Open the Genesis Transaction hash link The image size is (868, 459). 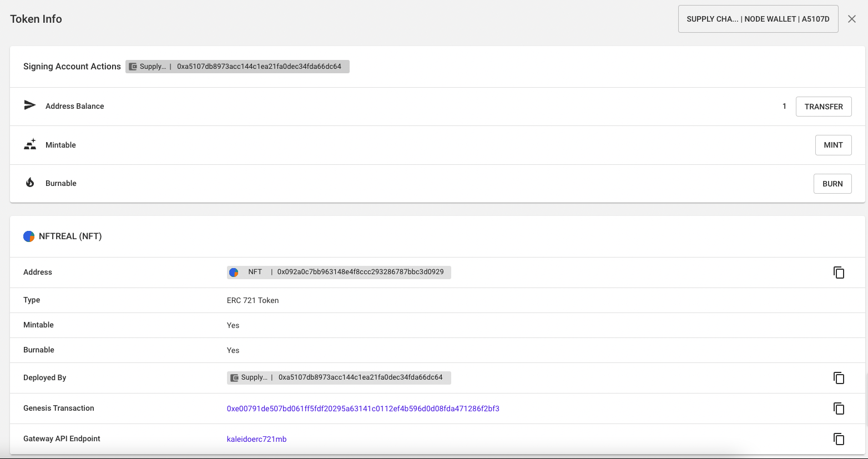tap(363, 408)
